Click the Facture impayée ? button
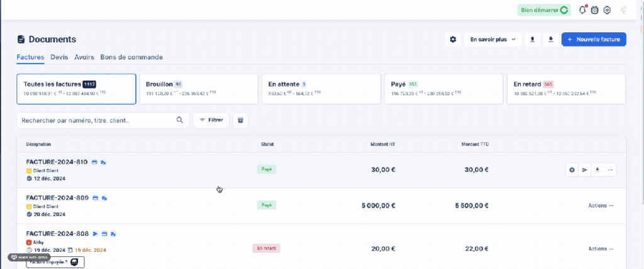This screenshot has width=644, height=269. click(x=55, y=262)
